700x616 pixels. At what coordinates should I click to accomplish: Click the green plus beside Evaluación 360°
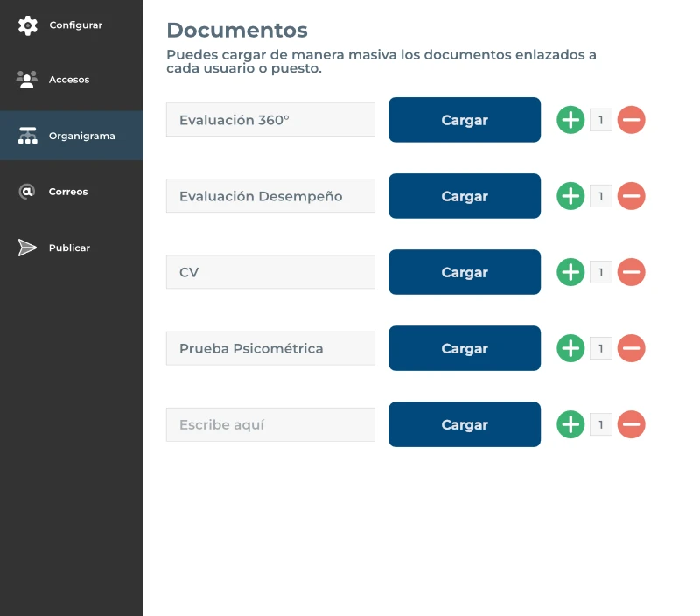tap(570, 120)
